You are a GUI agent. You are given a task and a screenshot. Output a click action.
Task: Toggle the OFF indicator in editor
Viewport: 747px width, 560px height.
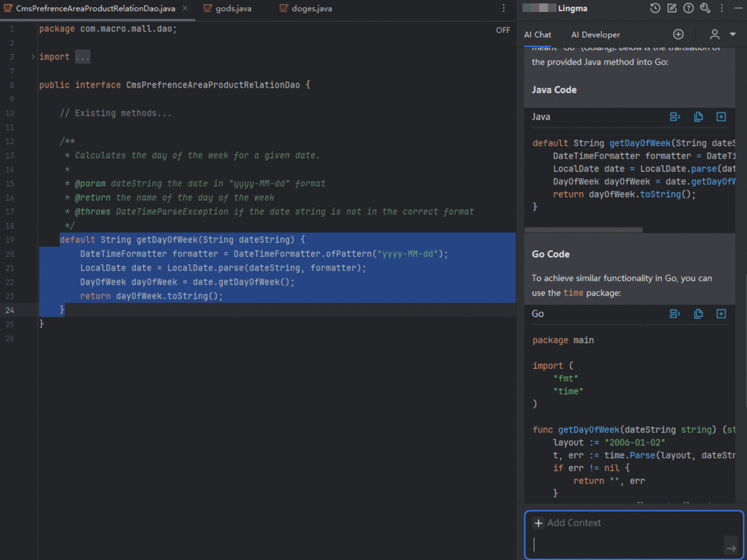(x=503, y=30)
